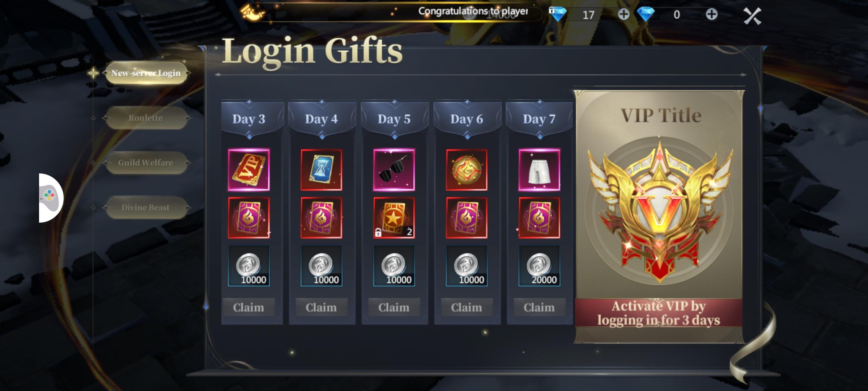Claim the Day 3 login gift
This screenshot has width=868, height=391.
coord(249,307)
